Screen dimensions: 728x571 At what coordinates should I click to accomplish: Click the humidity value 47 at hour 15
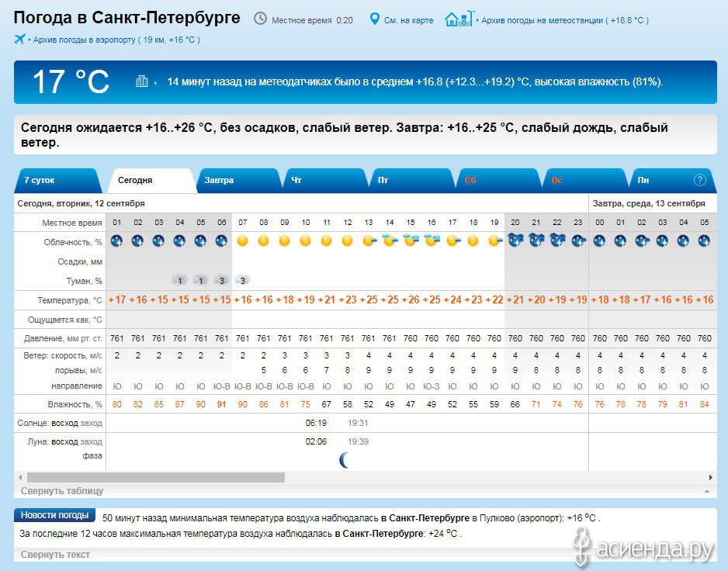pos(411,404)
